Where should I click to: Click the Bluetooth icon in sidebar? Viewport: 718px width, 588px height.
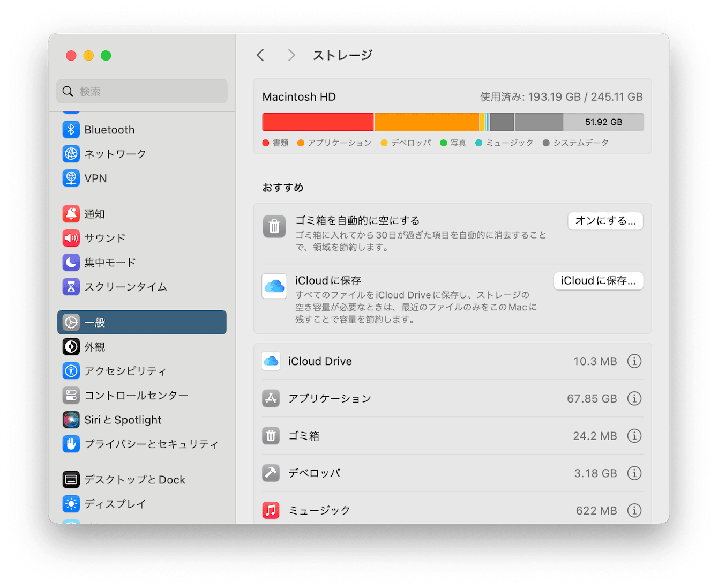tap(71, 130)
